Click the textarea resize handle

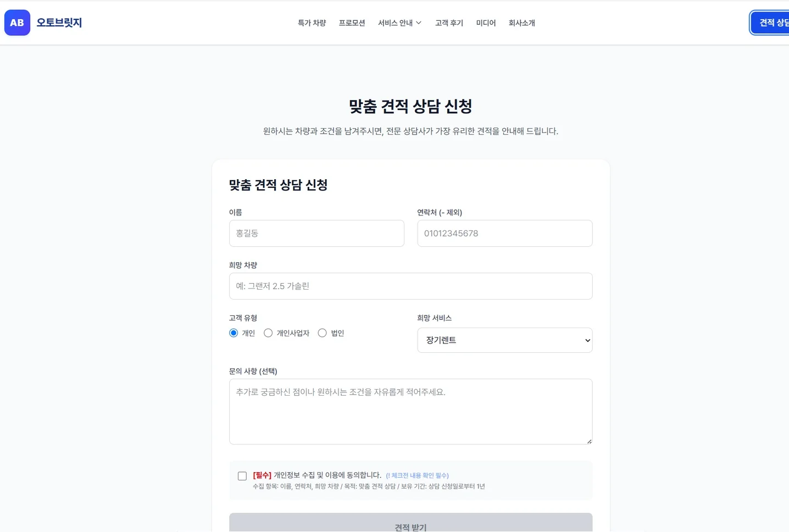point(589,441)
